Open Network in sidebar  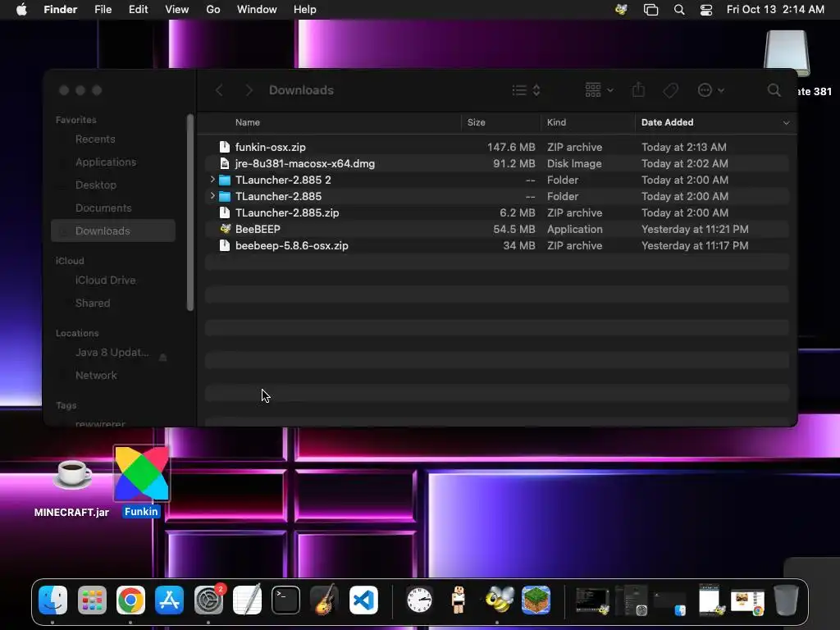pos(96,376)
